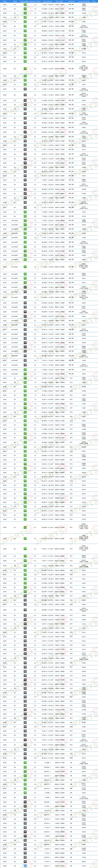The width and height of the screenshot is (98, 868).
Task: Click the Moc silnika column header
Action: click(x=60, y=1)
